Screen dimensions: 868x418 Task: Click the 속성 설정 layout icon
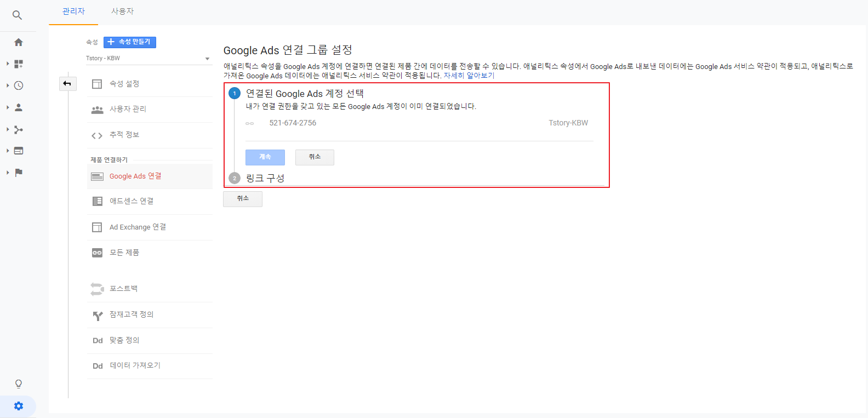(x=97, y=84)
